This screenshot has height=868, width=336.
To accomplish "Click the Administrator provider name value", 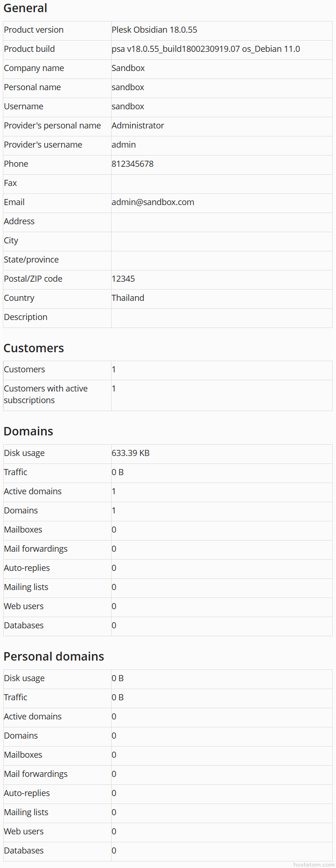I will (138, 126).
